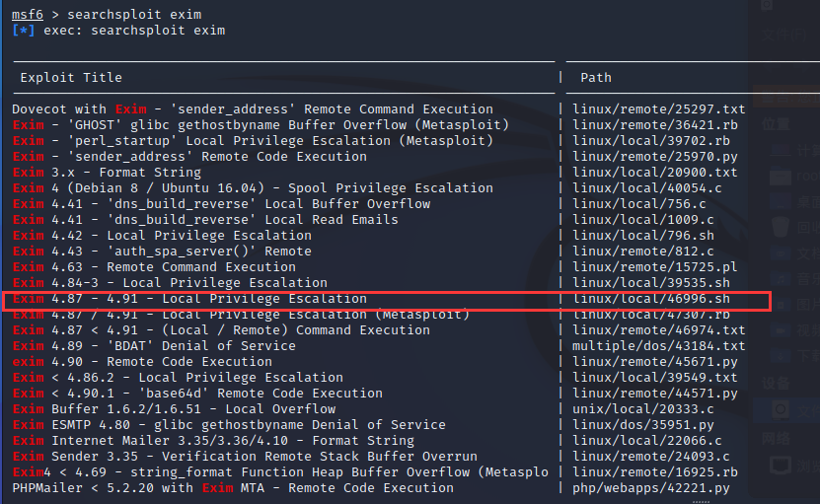Select path linux/remote/36421.rb
Screen dimensions: 820x504
(655, 125)
